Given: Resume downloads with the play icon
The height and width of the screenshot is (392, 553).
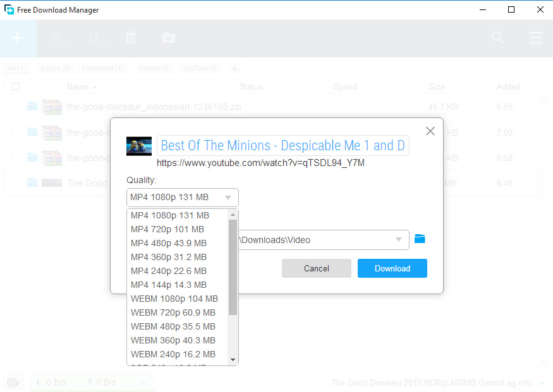Looking at the screenshot, I should [56, 38].
